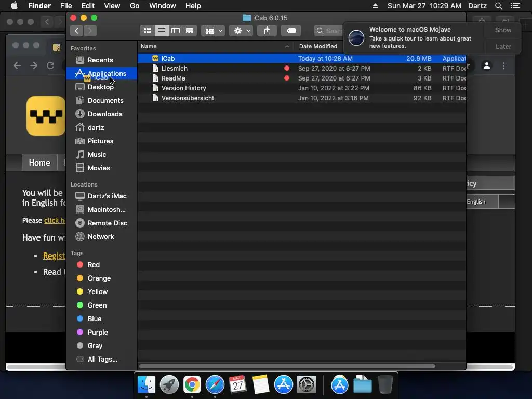Go back in Finder window
The image size is (532, 399).
pos(77,31)
